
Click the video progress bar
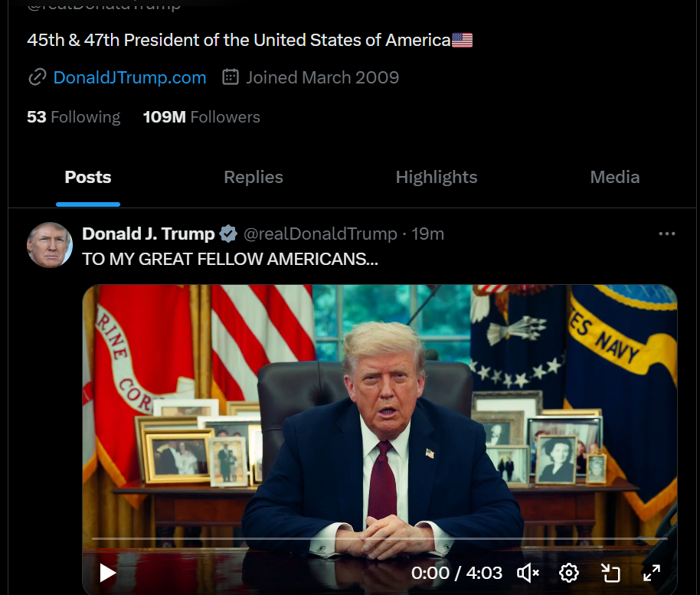tap(379, 539)
